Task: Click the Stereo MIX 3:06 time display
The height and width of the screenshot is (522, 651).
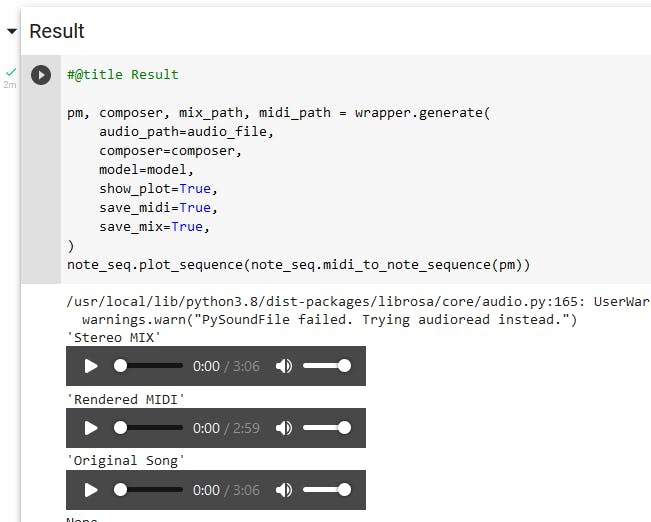Action: point(226,366)
